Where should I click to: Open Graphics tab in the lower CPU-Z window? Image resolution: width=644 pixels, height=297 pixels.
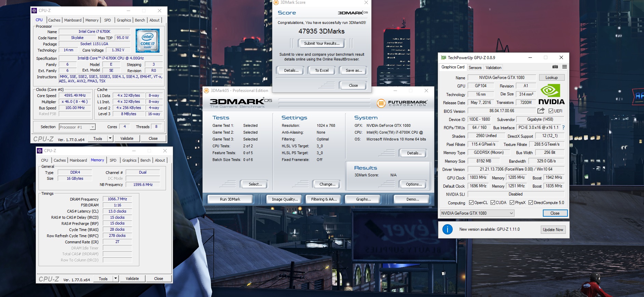(129, 160)
